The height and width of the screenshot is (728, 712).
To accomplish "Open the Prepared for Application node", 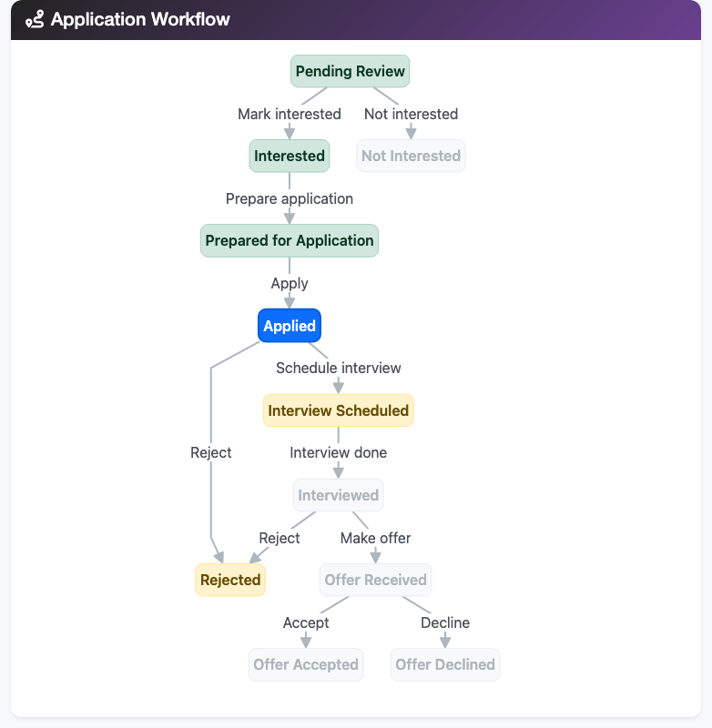I will pos(290,240).
